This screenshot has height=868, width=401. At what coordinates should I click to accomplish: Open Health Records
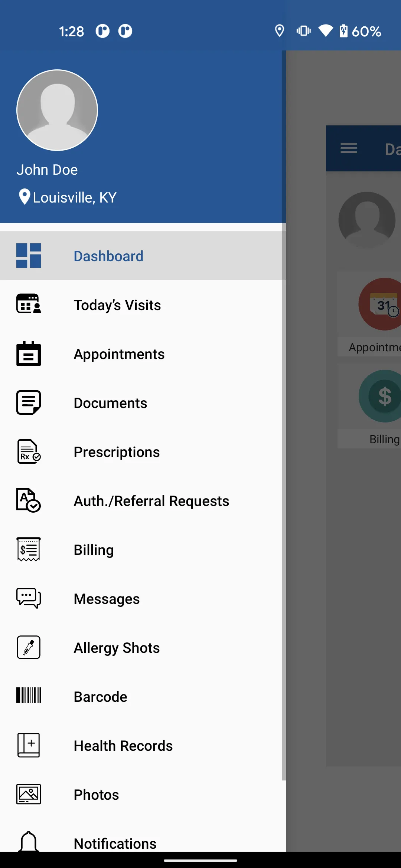[143, 746]
